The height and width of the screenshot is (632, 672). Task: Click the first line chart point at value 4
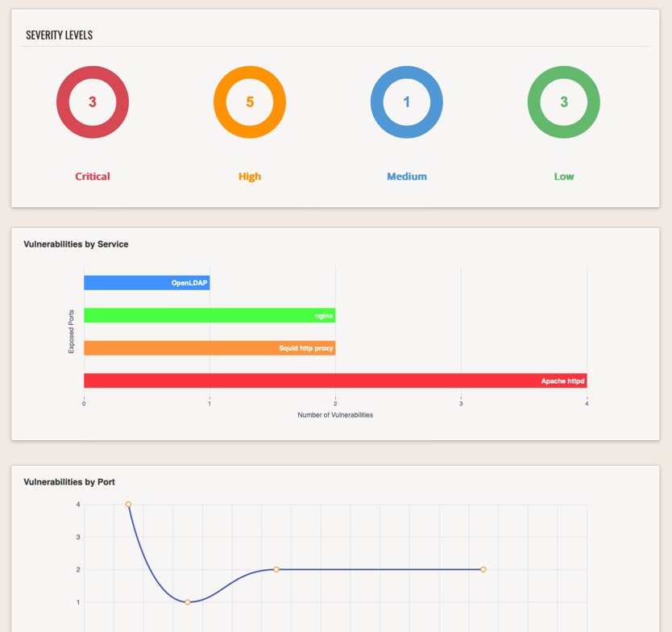(x=128, y=504)
